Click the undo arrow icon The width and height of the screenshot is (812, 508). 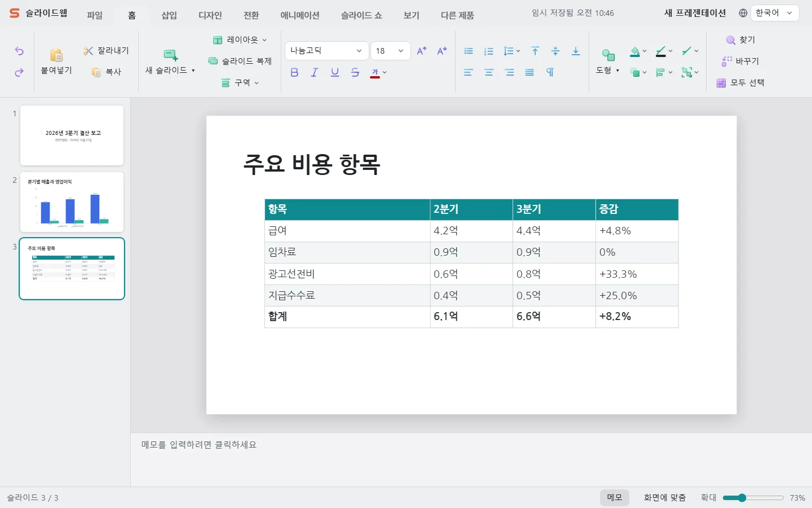point(19,51)
